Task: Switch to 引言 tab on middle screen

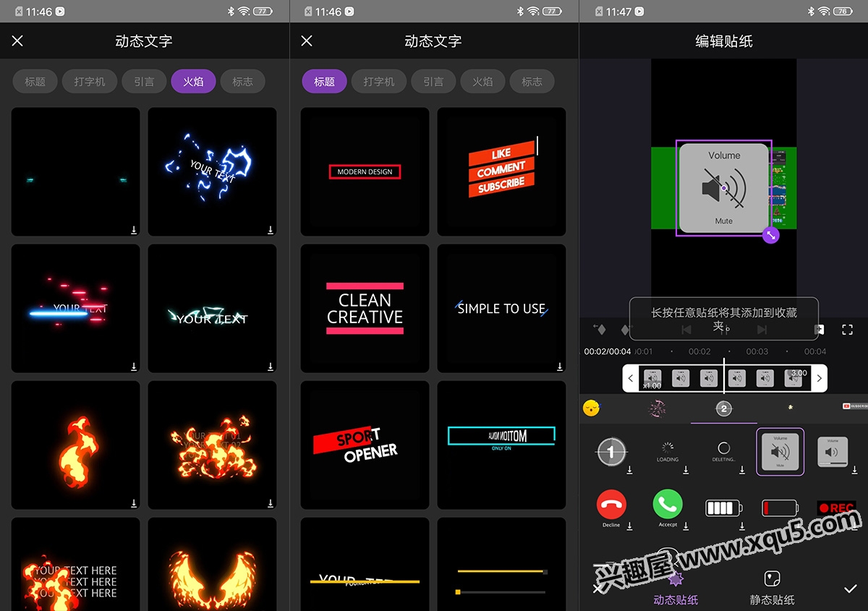Action: coord(433,82)
